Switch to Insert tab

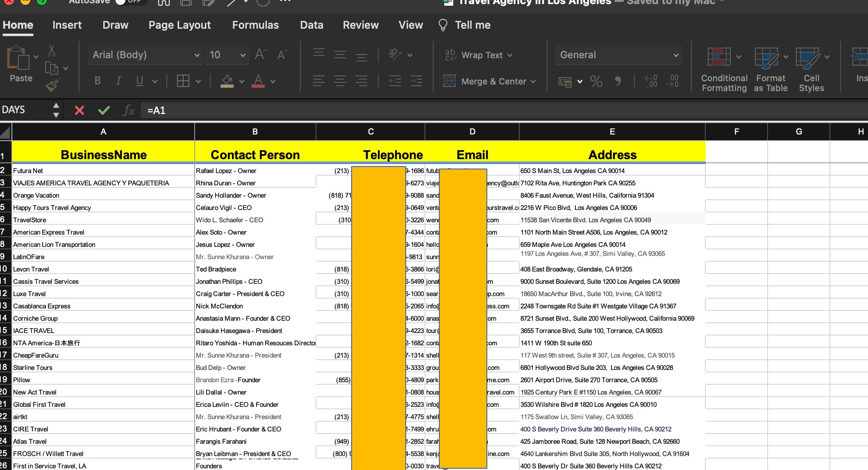(67, 25)
